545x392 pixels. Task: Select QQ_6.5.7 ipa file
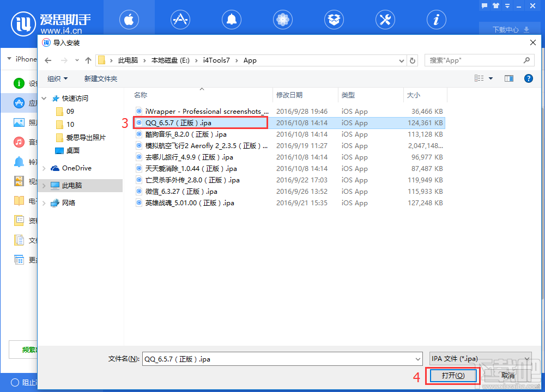289,123
